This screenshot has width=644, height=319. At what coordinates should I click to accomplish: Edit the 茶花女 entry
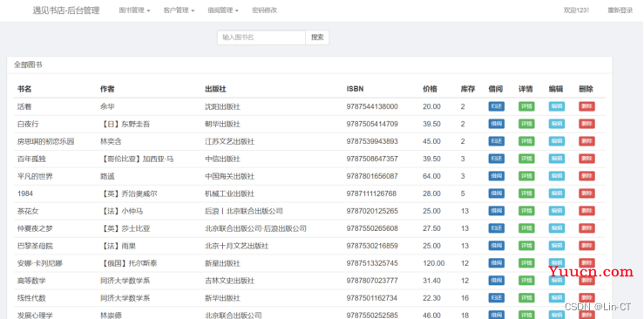coord(557,211)
